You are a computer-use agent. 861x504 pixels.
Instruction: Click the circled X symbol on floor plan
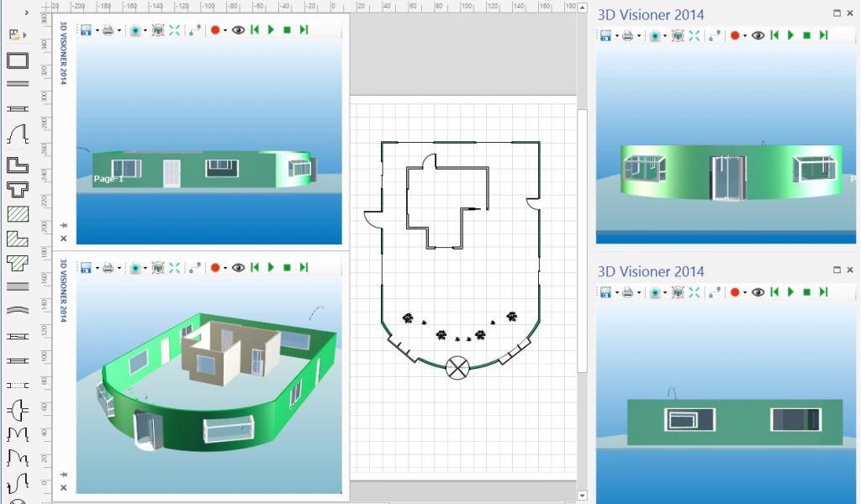click(457, 367)
